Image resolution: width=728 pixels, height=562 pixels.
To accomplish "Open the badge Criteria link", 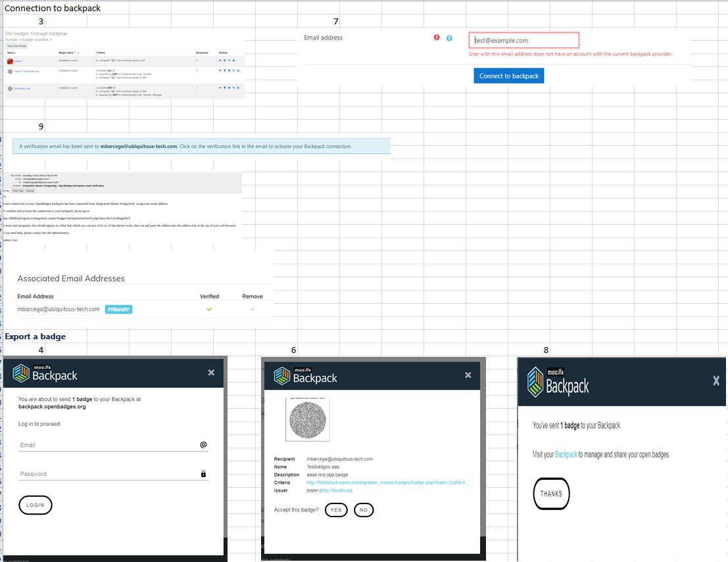I will click(388, 482).
